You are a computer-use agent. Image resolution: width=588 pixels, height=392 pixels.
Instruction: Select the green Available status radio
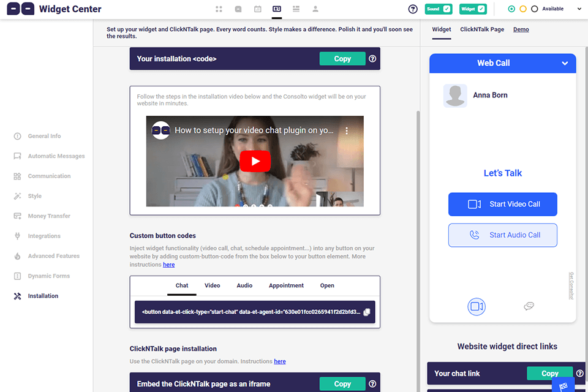511,9
